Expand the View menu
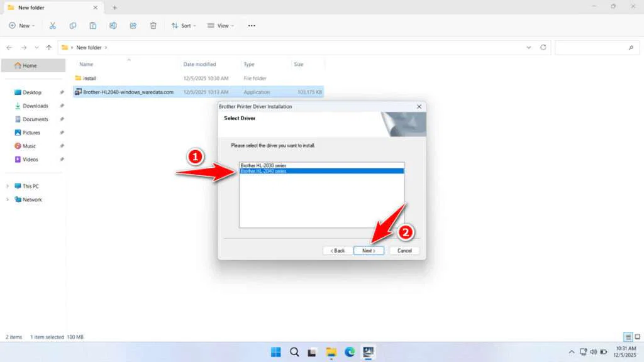This screenshot has height=362, width=644. coord(221,25)
